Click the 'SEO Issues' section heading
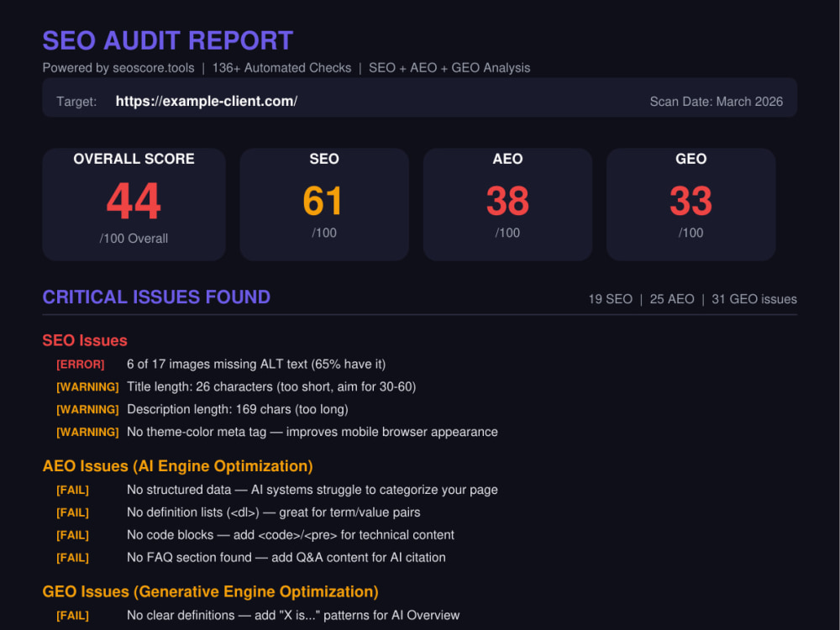Viewport: 840px width, 630px height. [x=85, y=341]
